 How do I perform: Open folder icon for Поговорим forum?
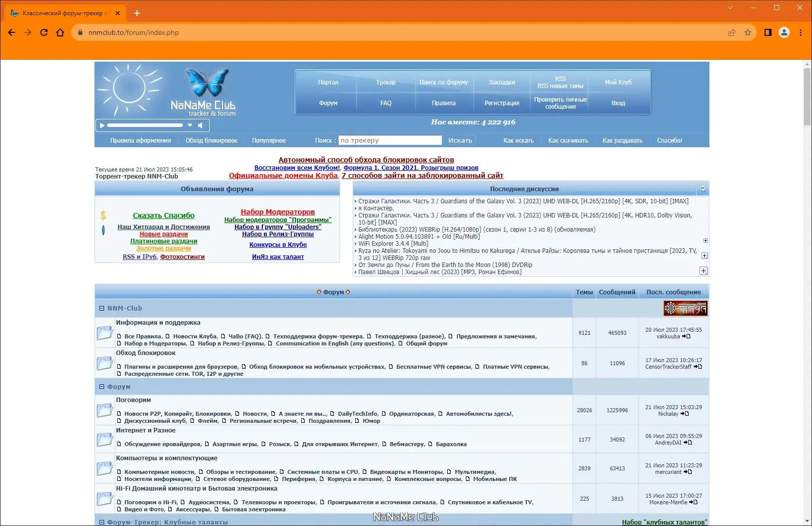(105, 410)
